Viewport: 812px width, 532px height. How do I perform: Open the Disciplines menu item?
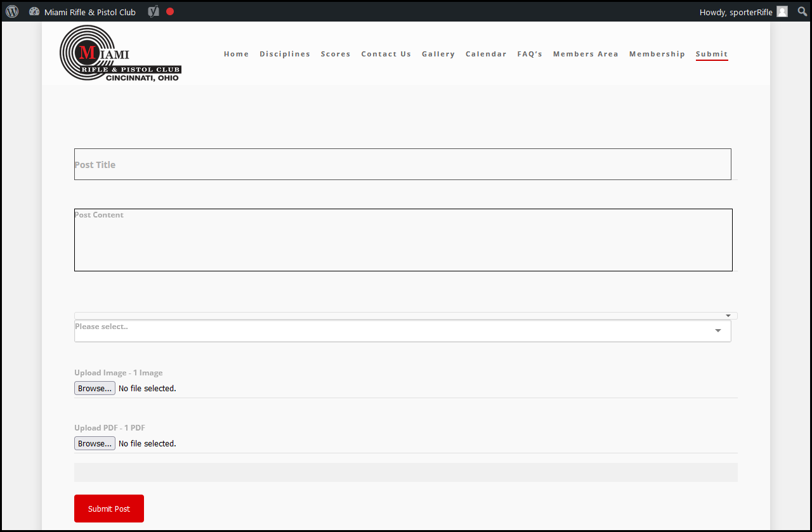(285, 54)
